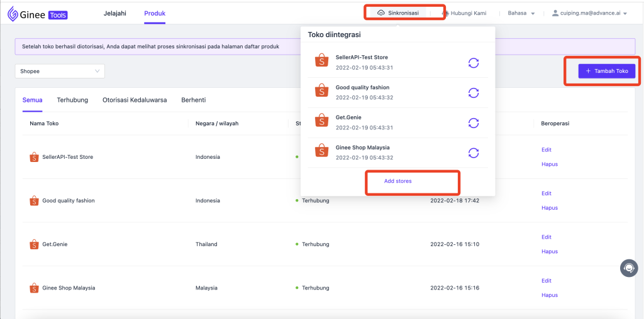The image size is (644, 319).
Task: Click the Negara / wilayah column header
Action: tap(217, 123)
